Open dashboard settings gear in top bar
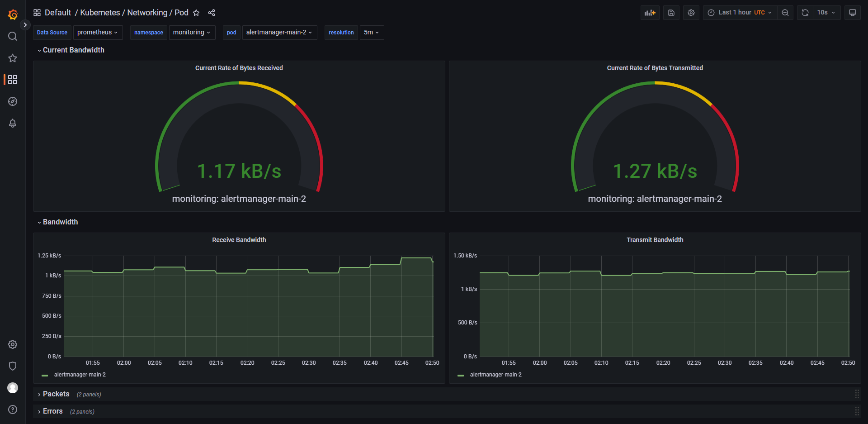 click(691, 13)
